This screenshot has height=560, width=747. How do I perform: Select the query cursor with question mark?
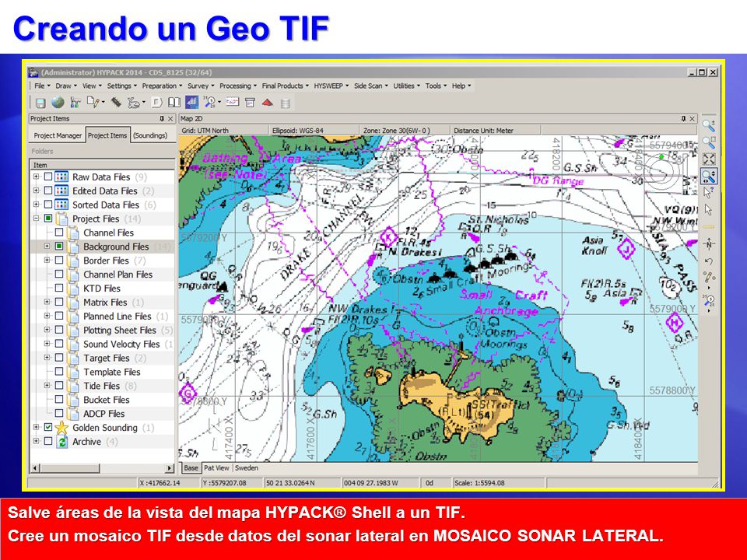coord(708,192)
